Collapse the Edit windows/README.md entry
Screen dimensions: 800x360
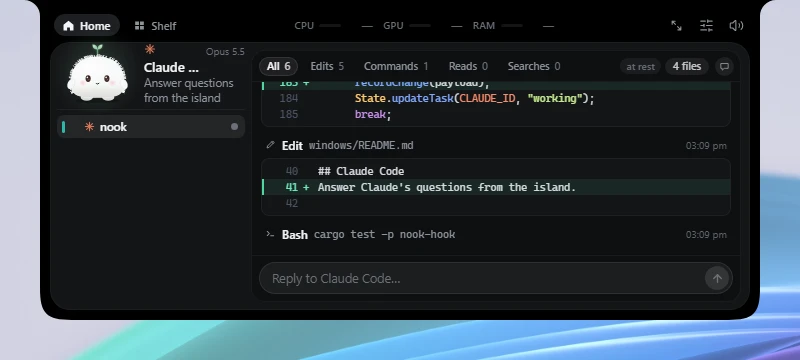[496, 145]
